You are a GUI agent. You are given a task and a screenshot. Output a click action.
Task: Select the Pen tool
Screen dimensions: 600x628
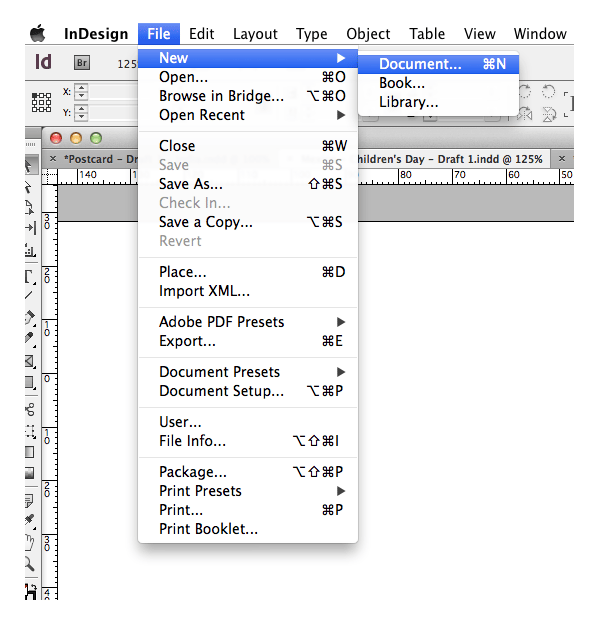30,318
